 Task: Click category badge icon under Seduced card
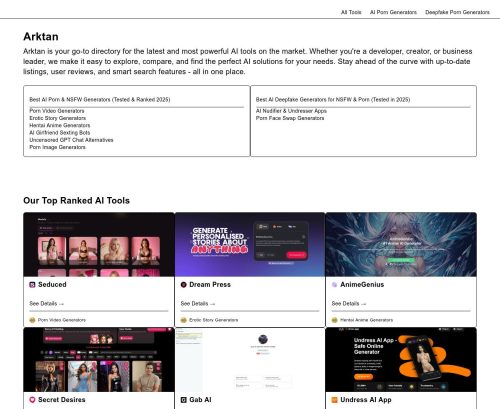click(32, 320)
